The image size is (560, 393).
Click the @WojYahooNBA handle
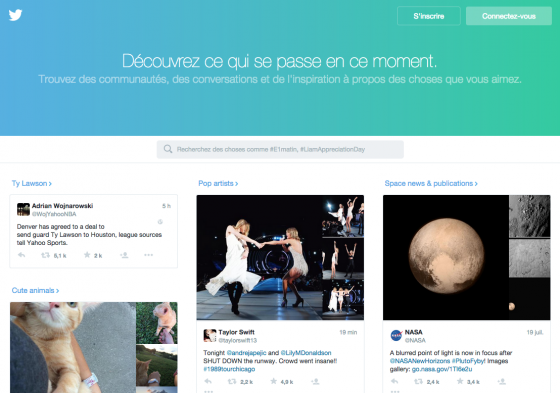click(x=54, y=214)
